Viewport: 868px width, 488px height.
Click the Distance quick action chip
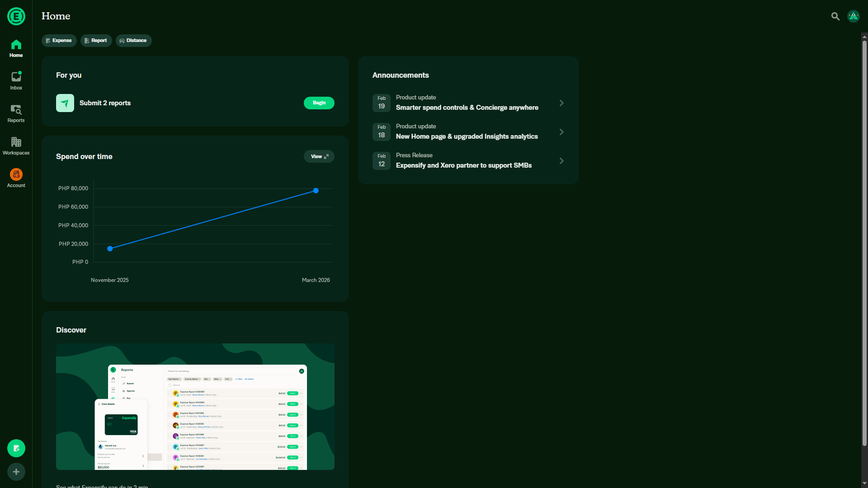(x=133, y=41)
